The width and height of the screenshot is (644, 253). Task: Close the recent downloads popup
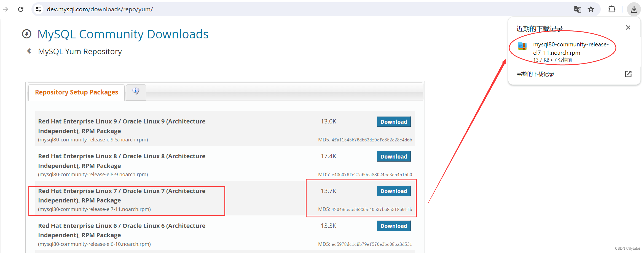[628, 28]
